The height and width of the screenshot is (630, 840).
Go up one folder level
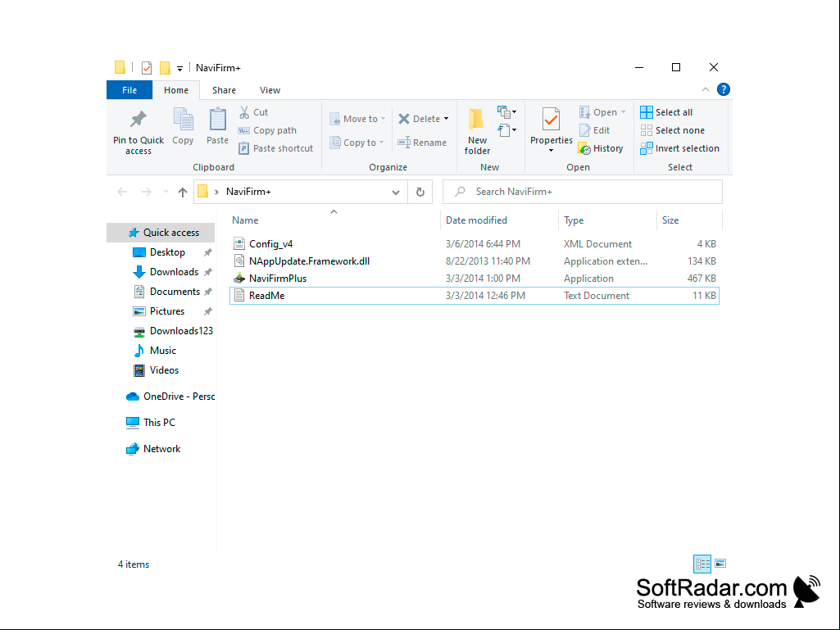[183, 192]
